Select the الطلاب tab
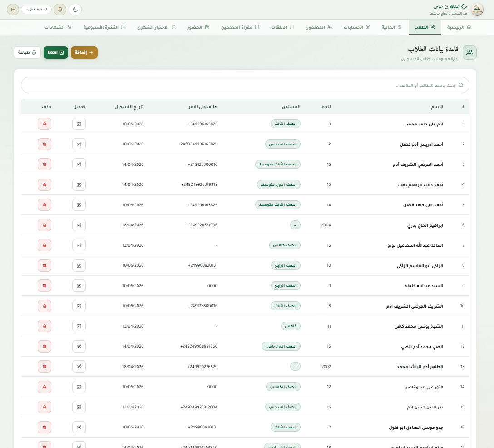This screenshot has height=448, width=494. tap(425, 27)
